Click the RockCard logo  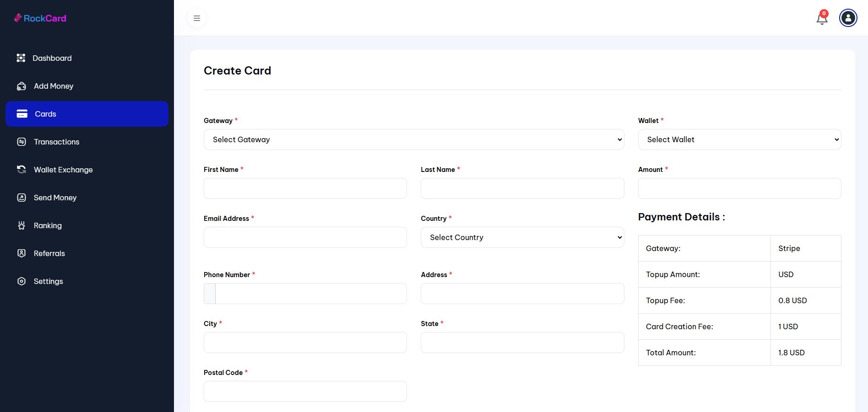coord(40,18)
